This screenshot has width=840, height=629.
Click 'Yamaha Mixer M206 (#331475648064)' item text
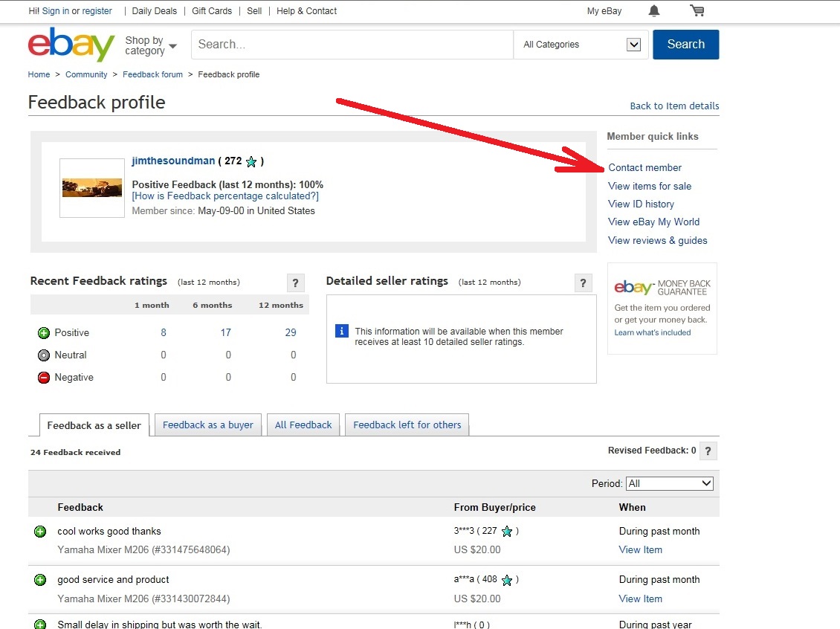143,549
